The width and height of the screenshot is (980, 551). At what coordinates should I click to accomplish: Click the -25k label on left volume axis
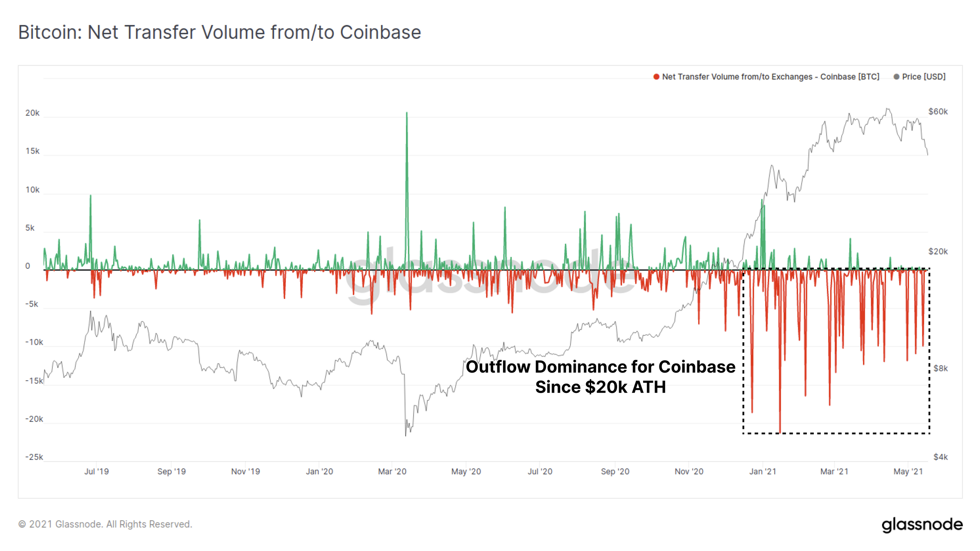tap(34, 457)
